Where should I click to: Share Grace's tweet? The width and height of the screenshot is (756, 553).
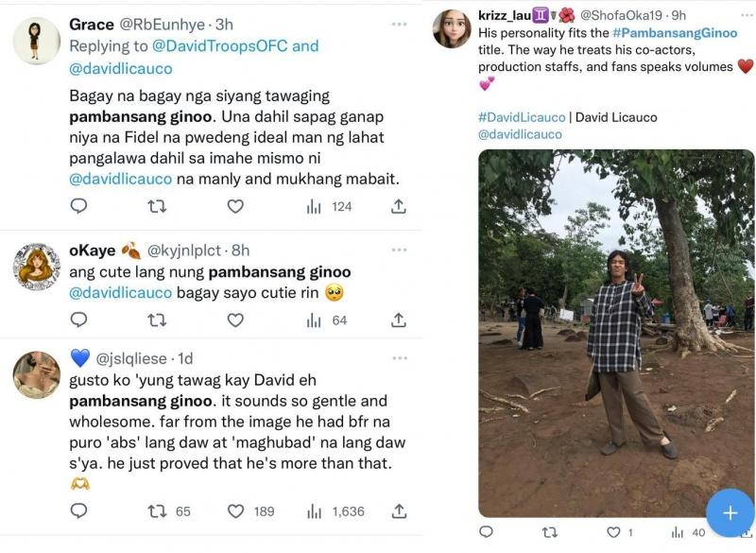point(399,206)
